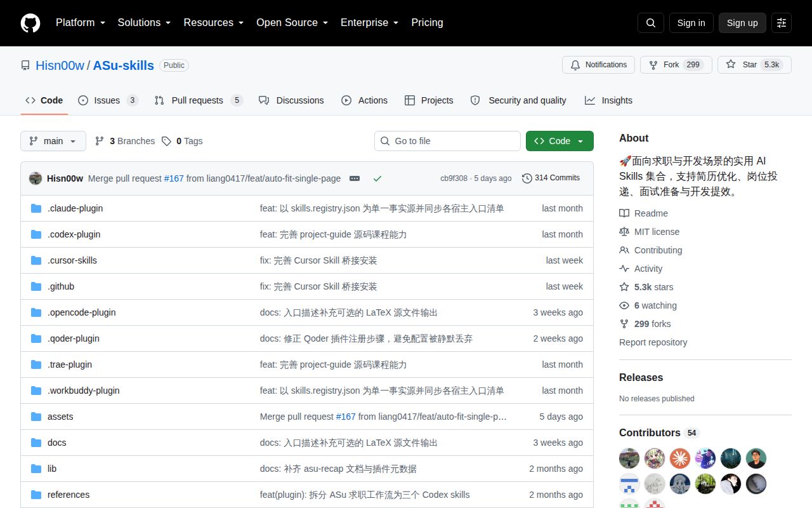Image resolution: width=812 pixels, height=508 pixels.
Task: Switch to the Pull requests tab
Action: (199, 100)
